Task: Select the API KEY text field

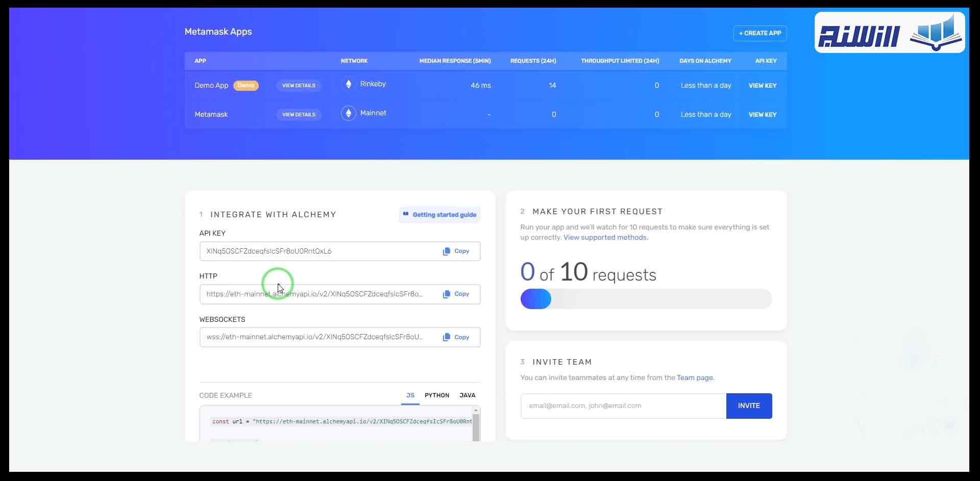Action: click(340, 251)
